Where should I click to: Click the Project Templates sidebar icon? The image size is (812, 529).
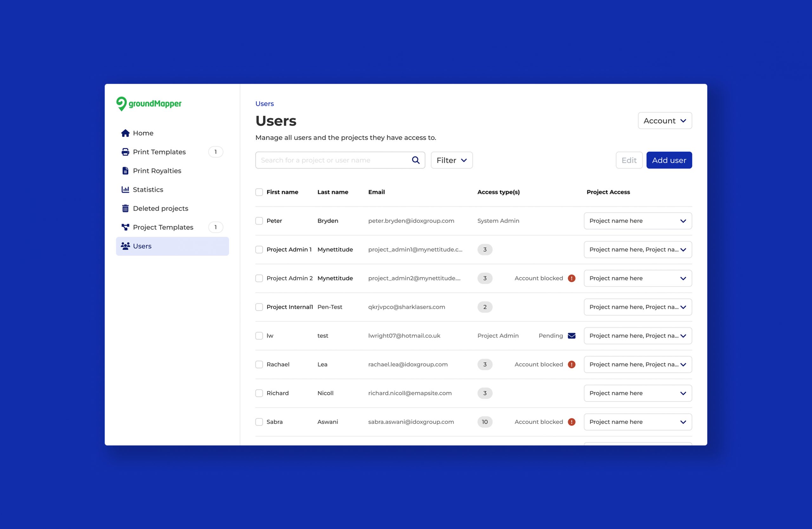(x=125, y=227)
